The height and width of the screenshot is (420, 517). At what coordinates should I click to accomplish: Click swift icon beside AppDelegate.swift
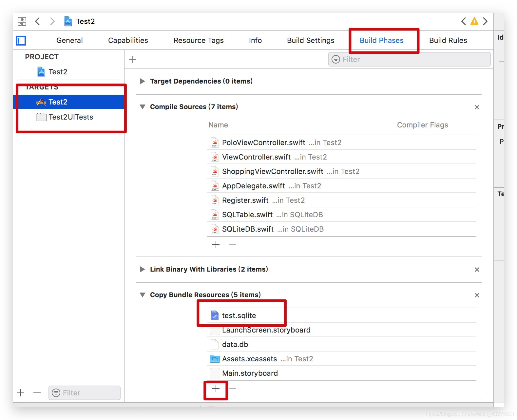click(x=215, y=186)
